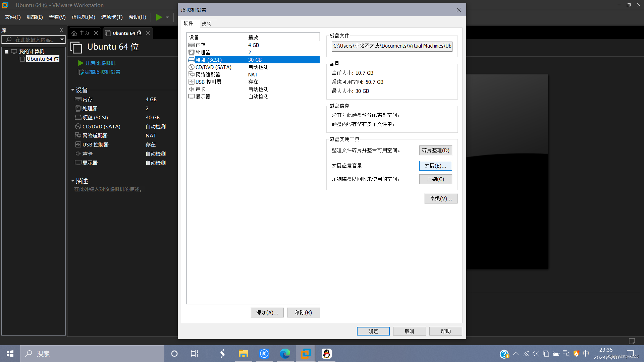Open the QQ penguin taskbar icon
The image size is (644, 362).
tap(326, 354)
